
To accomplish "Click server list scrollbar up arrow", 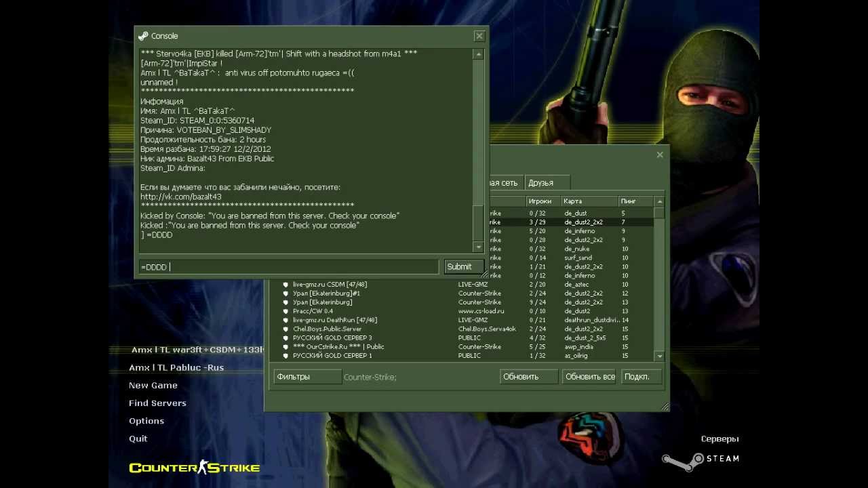I will click(659, 201).
